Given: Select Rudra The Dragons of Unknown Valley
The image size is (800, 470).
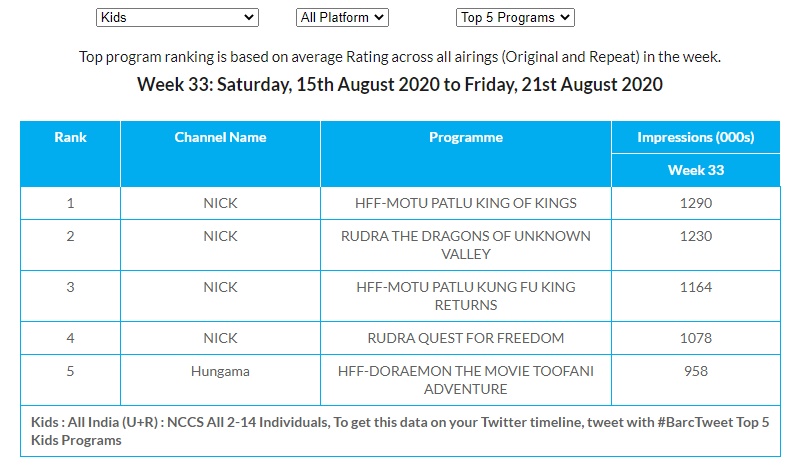Looking at the screenshot, I should tap(466, 245).
